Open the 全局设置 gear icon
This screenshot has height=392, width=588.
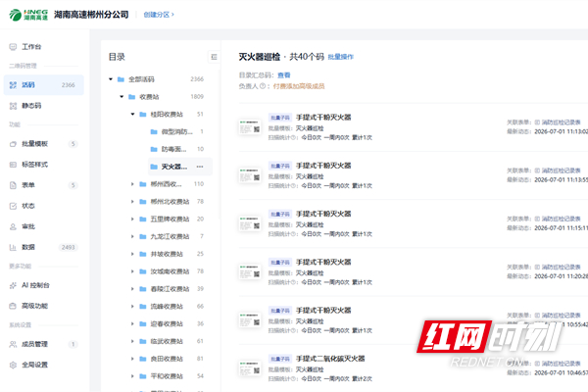click(x=13, y=365)
